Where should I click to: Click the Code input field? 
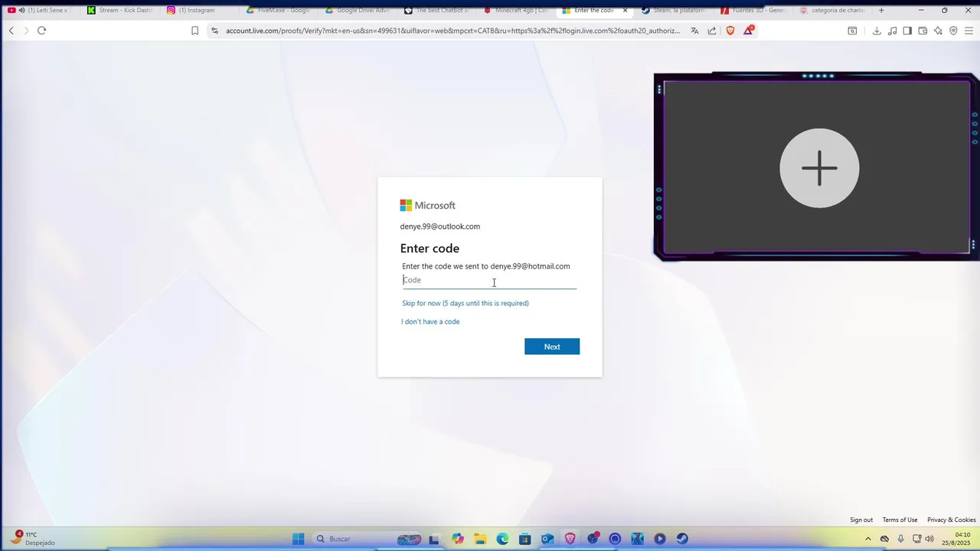click(489, 280)
